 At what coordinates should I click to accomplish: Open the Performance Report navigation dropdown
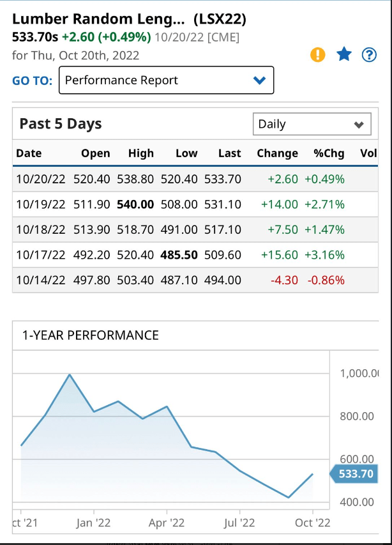point(166,80)
